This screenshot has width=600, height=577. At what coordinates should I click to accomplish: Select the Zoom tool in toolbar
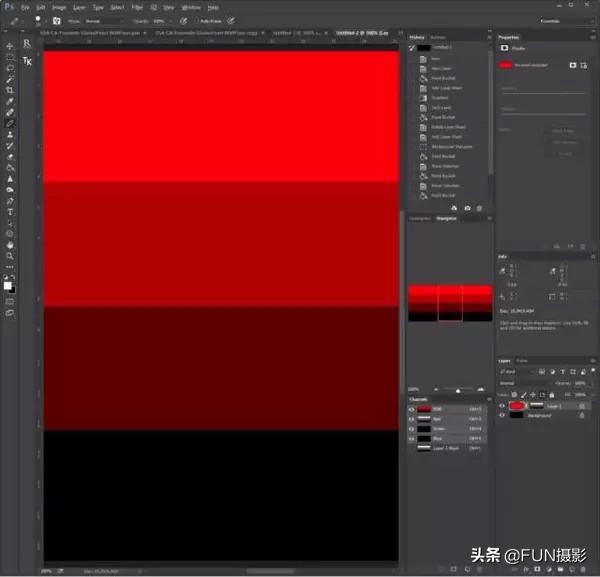pyautogui.click(x=10, y=256)
